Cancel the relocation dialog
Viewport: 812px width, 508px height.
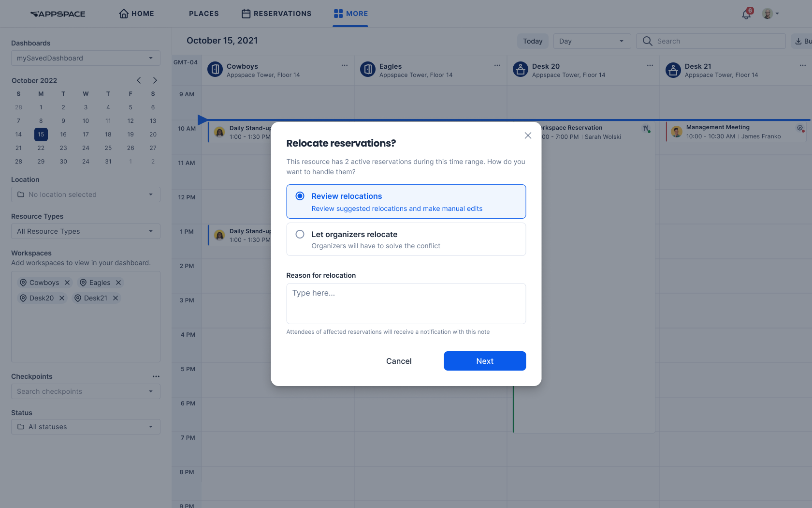point(399,360)
